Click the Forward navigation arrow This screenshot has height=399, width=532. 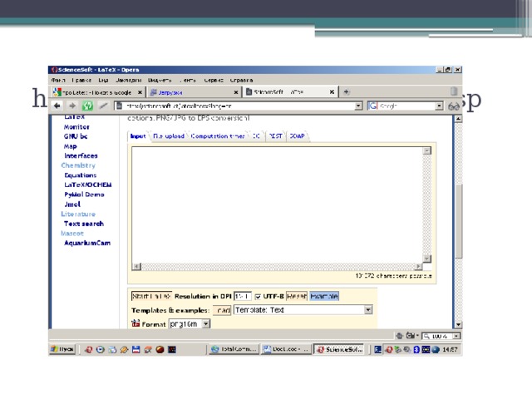click(x=72, y=106)
